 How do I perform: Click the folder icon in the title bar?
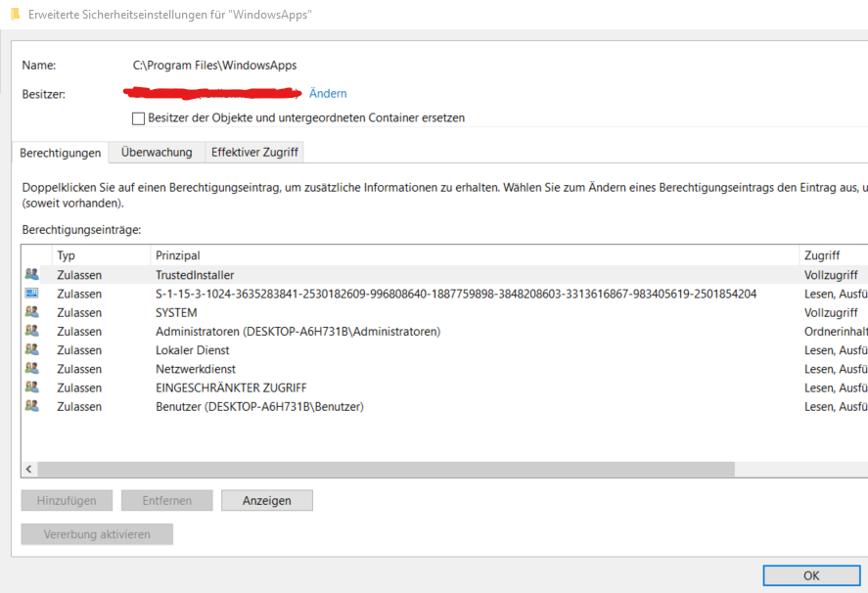(x=15, y=15)
